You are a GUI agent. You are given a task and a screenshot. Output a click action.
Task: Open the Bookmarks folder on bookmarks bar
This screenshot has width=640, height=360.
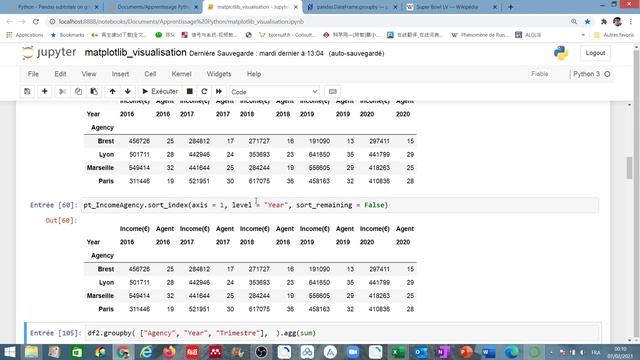67,35
